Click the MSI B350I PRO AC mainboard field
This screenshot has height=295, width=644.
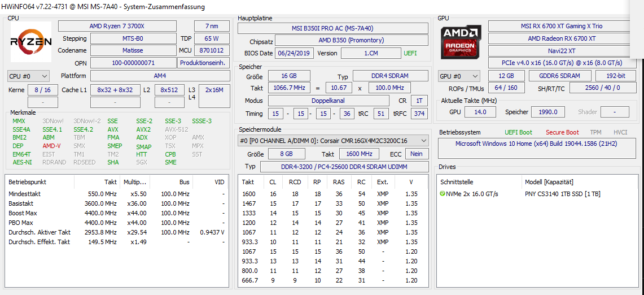coord(333,28)
